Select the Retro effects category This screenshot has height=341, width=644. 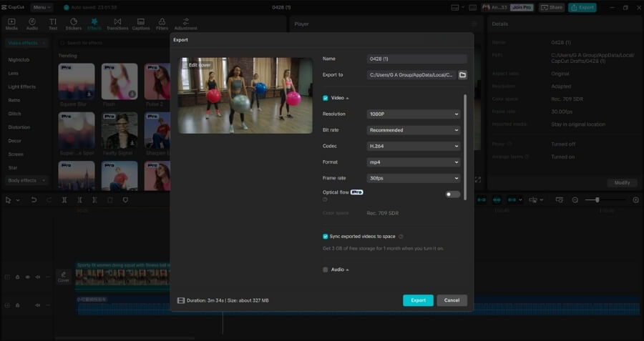[x=14, y=100]
